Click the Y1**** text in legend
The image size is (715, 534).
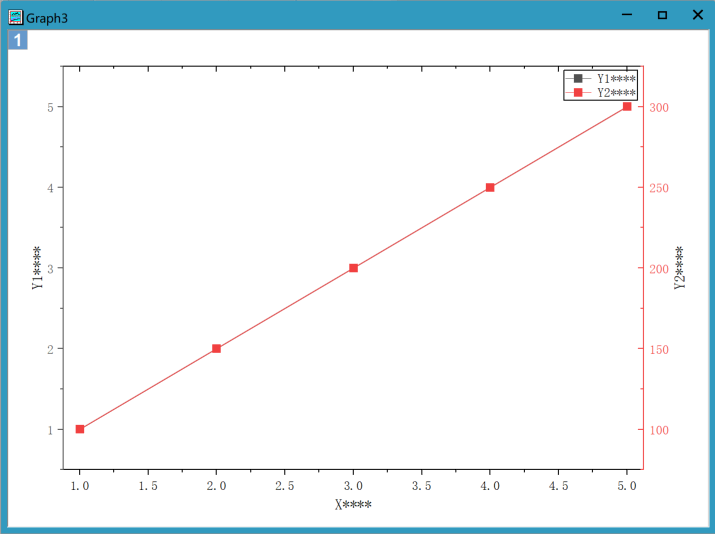(x=616, y=78)
